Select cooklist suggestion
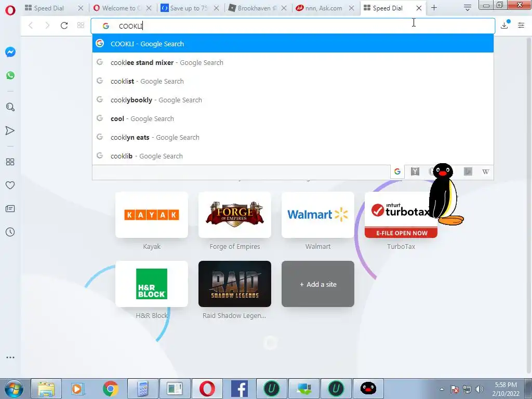Screen dimensions: 532x399 tap(293, 81)
